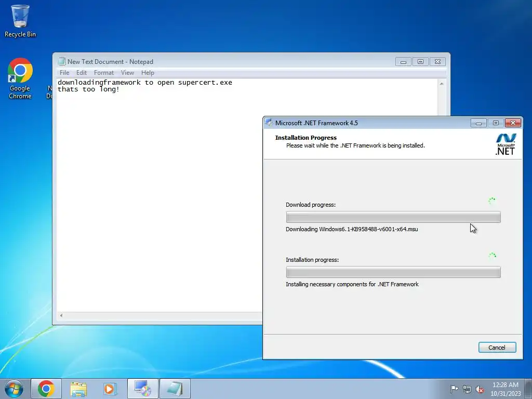Launch Windows Media Player from taskbar
Screen dimensions: 532x399
(x=110, y=389)
